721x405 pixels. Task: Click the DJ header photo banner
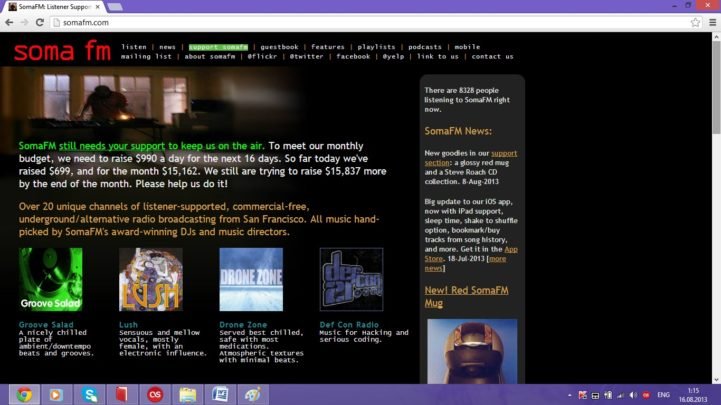point(152,102)
